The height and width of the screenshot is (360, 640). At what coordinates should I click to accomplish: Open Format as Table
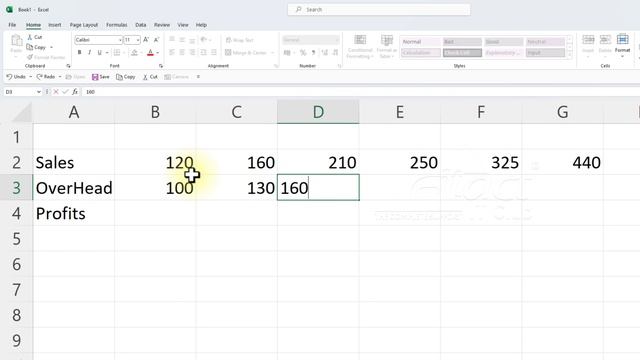(x=386, y=47)
